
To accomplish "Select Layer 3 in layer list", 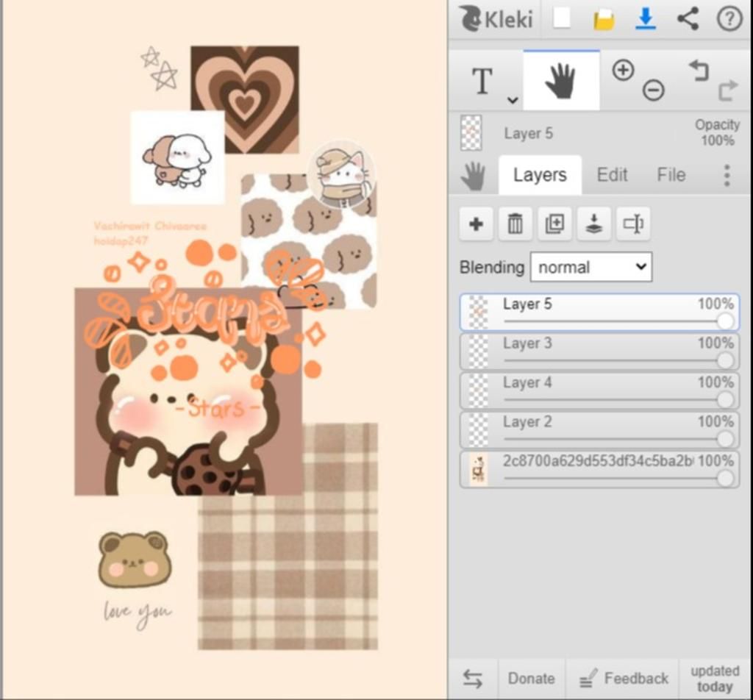I will (599, 352).
